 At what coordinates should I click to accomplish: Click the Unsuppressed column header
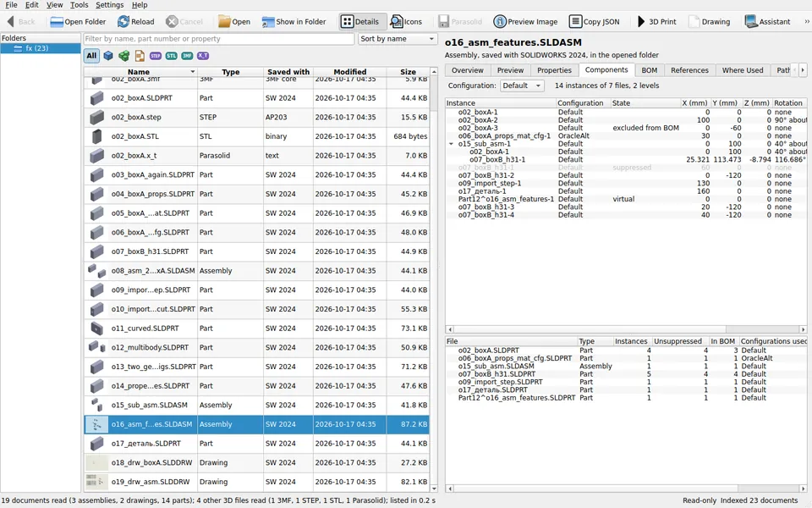pos(680,341)
